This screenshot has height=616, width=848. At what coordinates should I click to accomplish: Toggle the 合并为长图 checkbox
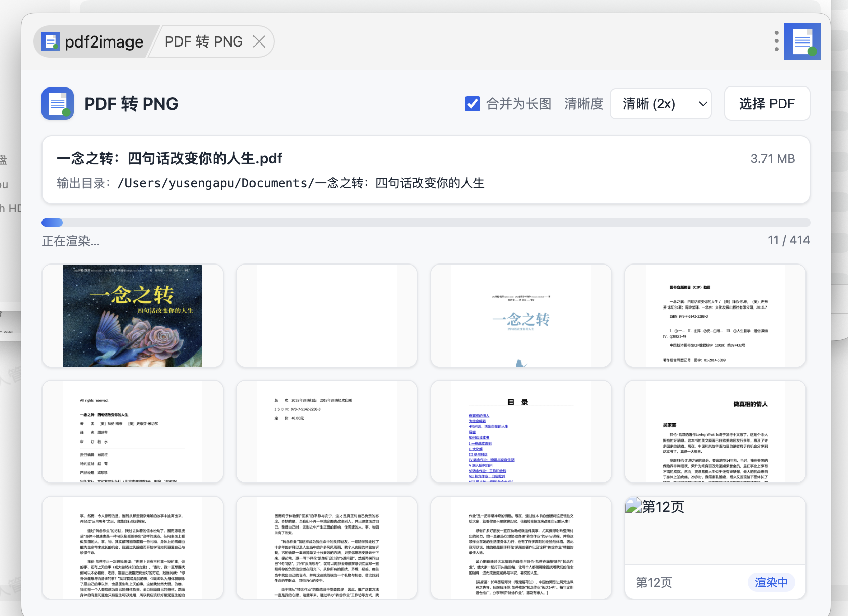(473, 104)
